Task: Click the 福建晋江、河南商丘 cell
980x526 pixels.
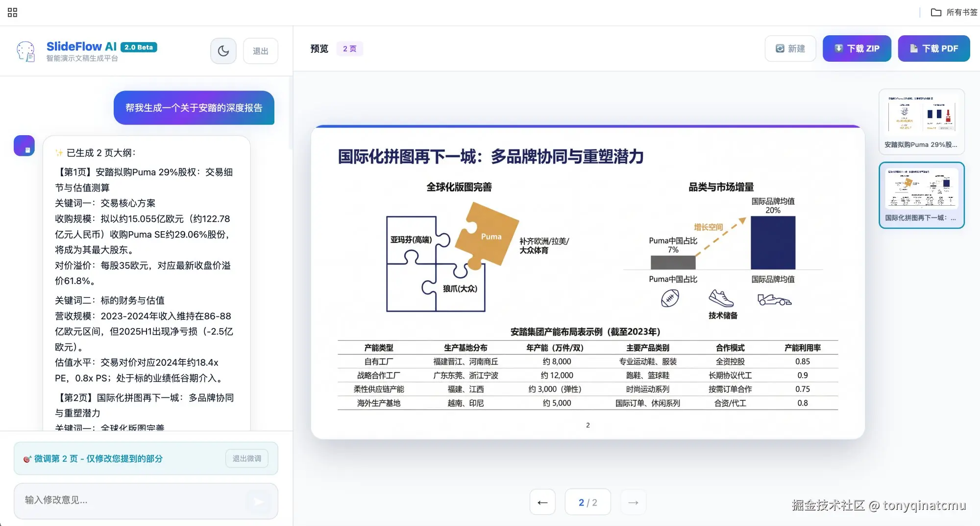Action: pos(465,361)
